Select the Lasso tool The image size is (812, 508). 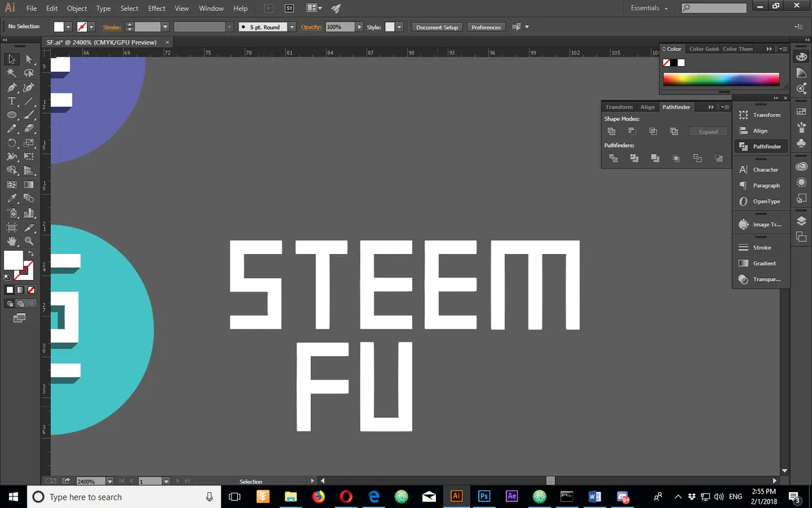[x=29, y=73]
